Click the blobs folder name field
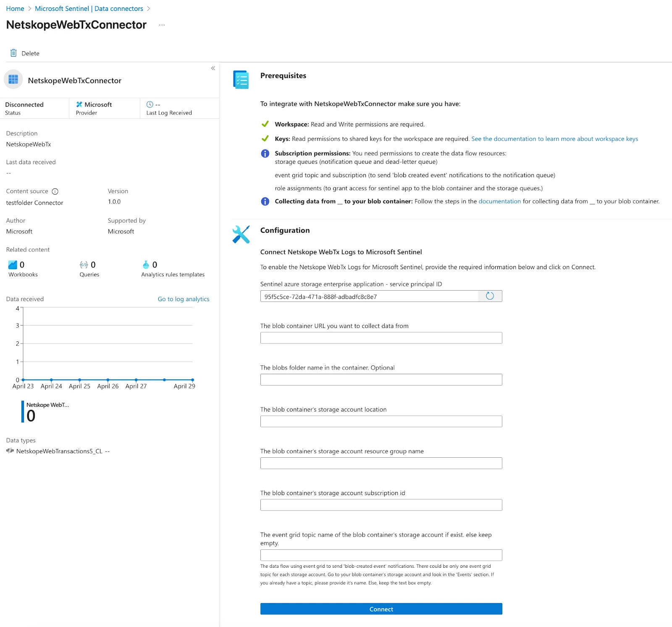 381,380
